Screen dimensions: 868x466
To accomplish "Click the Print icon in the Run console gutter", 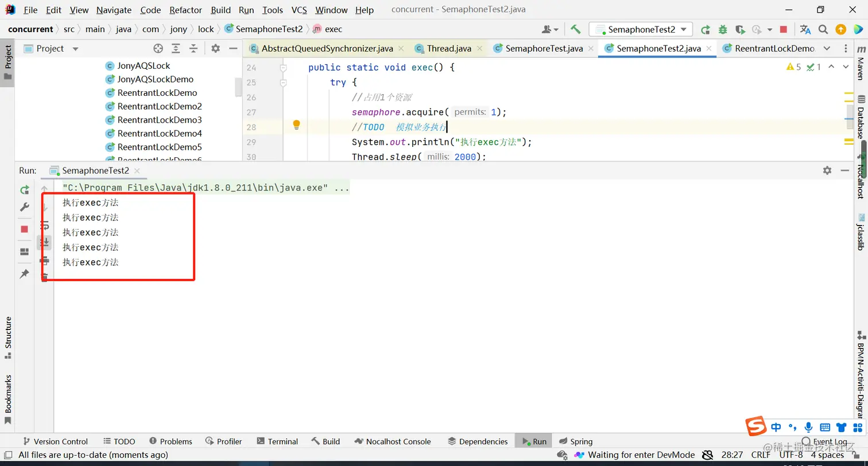I will (44, 261).
